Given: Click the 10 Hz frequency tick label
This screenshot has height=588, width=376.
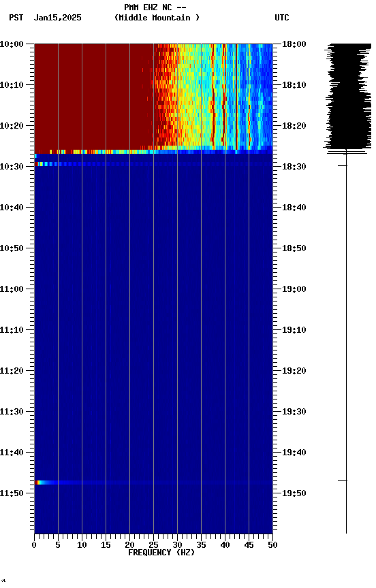Looking at the screenshot, I should [82, 545].
